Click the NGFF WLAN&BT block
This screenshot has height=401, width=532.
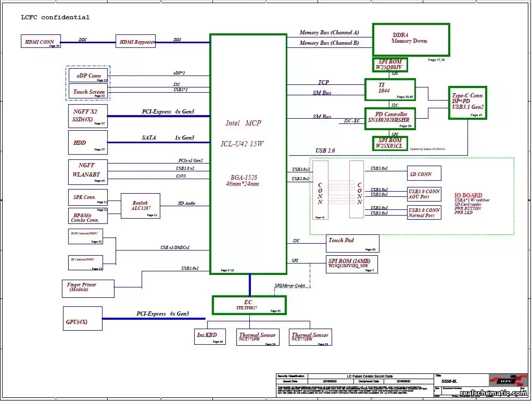(x=88, y=171)
